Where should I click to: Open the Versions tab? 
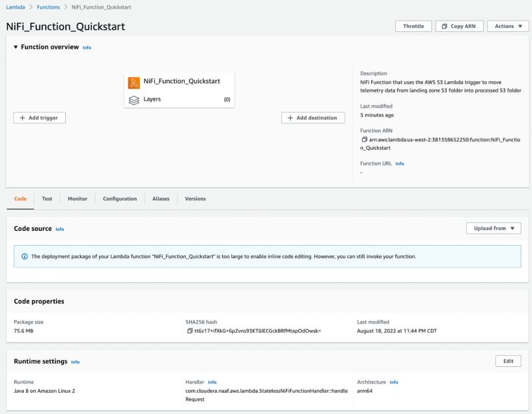(195, 199)
